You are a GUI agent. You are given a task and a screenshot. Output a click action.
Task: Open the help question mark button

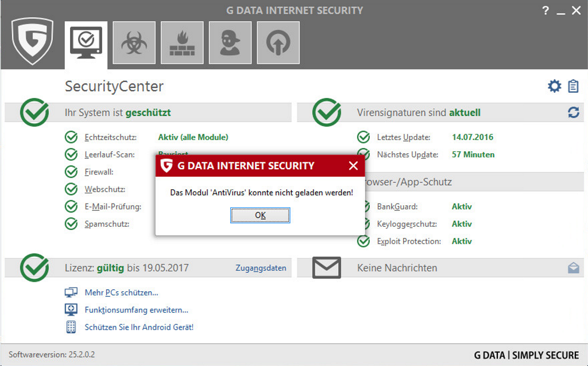click(x=545, y=11)
